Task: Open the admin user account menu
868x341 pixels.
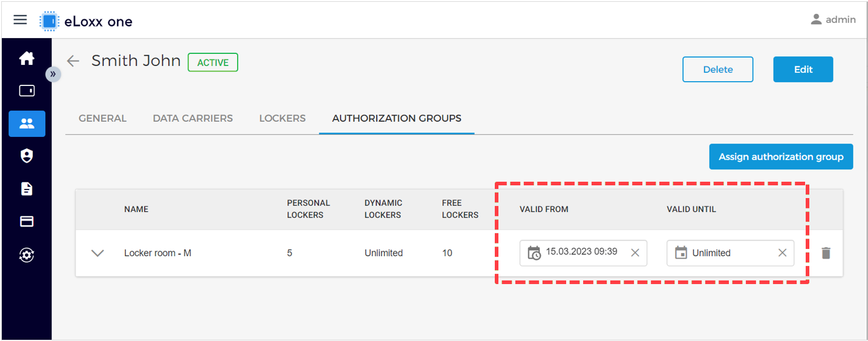Action: point(834,20)
